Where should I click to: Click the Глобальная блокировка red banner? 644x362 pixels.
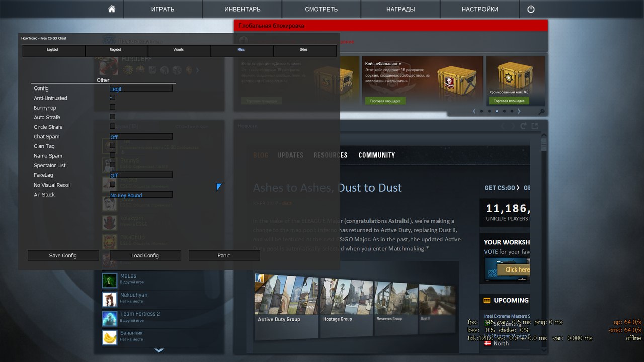coord(391,26)
